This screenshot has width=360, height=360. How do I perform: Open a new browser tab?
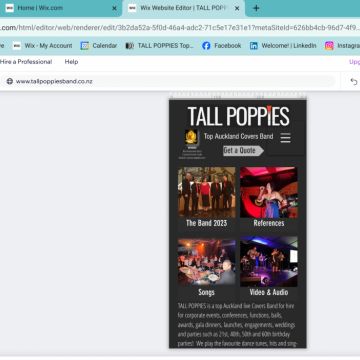point(256,8)
